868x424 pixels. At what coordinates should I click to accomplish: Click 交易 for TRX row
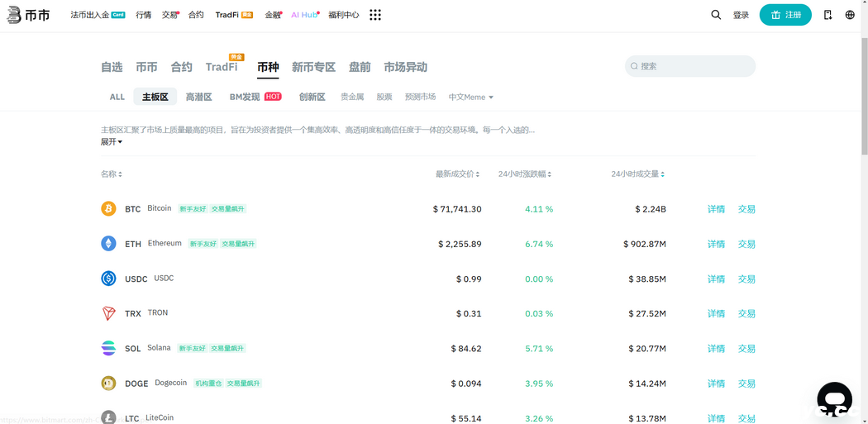746,314
